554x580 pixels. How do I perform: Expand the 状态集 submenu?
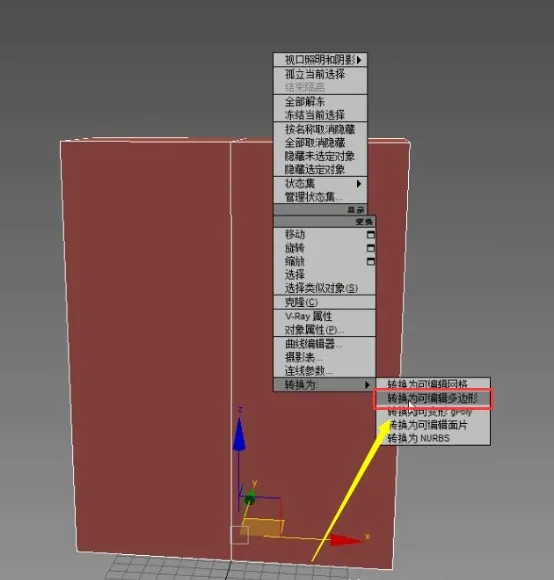point(320,183)
